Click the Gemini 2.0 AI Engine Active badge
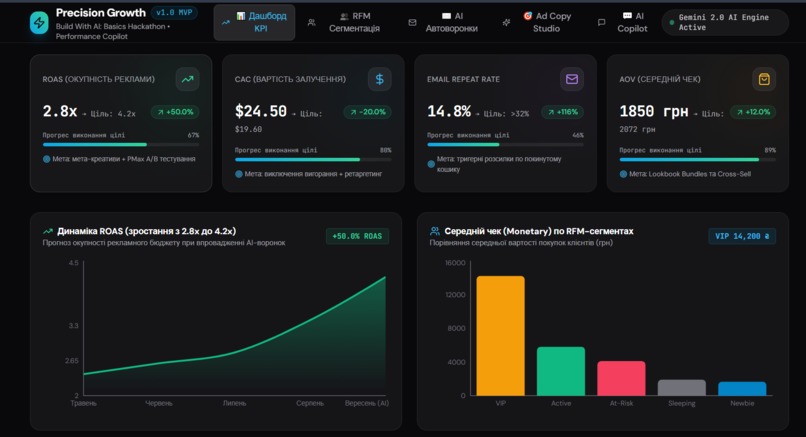The width and height of the screenshot is (806, 437). click(725, 22)
